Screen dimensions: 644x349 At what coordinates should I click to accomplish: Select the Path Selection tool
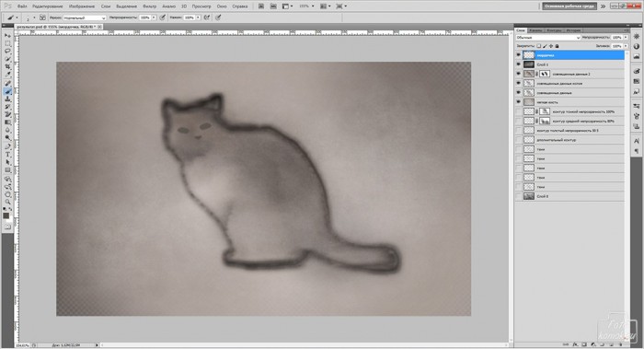[x=7, y=162]
